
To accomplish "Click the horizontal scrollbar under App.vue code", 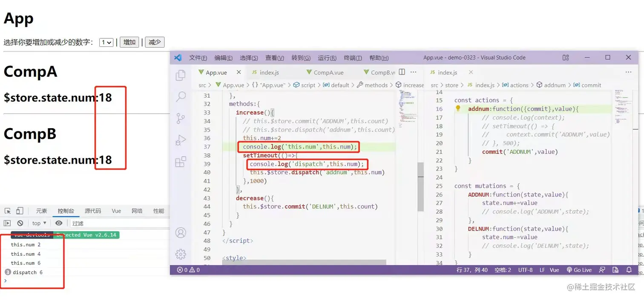I will (x=304, y=262).
